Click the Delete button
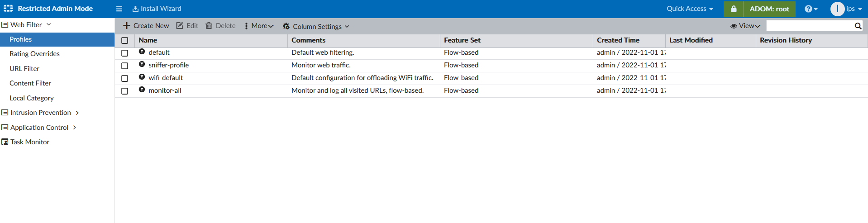Screen dimensions: 868x223 (220, 26)
